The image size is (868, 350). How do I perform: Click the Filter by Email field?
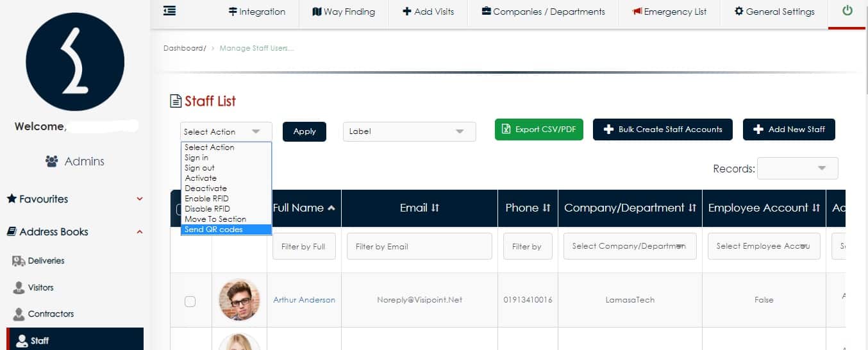419,246
